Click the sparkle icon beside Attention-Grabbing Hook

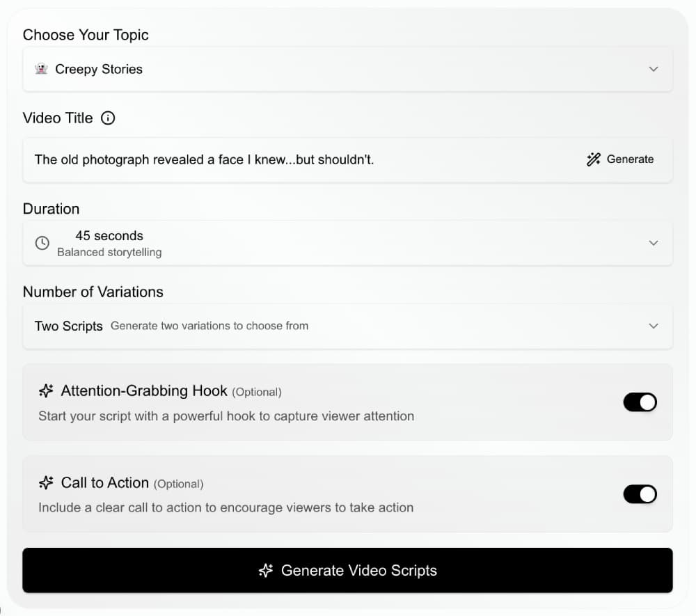tap(46, 391)
